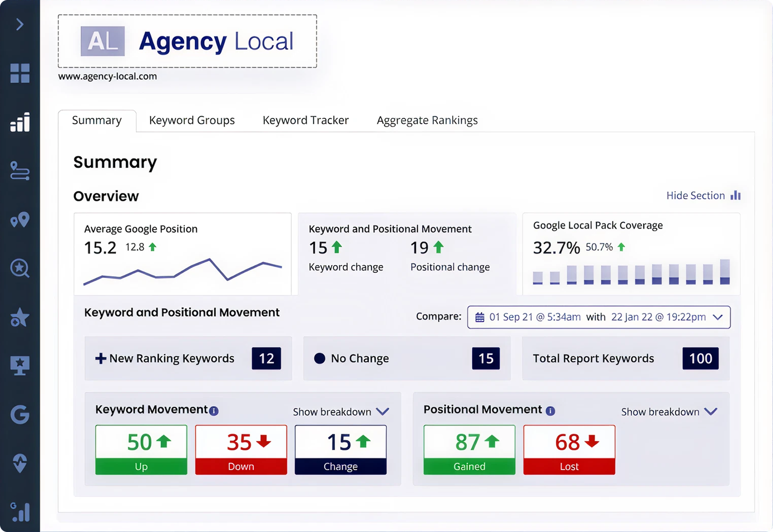
Task: Open the pin with pulse icon
Action: point(20,463)
